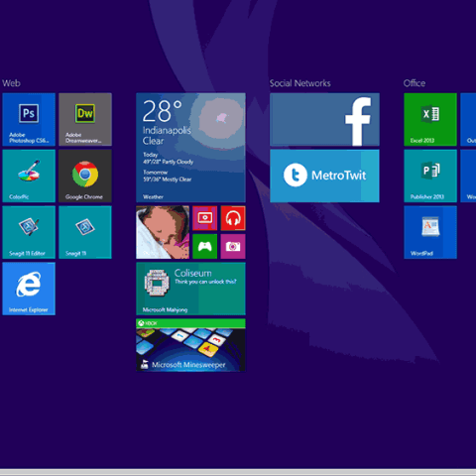Open the Snagit 11 Editor tile
This screenshot has width=476, height=476.
(29, 232)
